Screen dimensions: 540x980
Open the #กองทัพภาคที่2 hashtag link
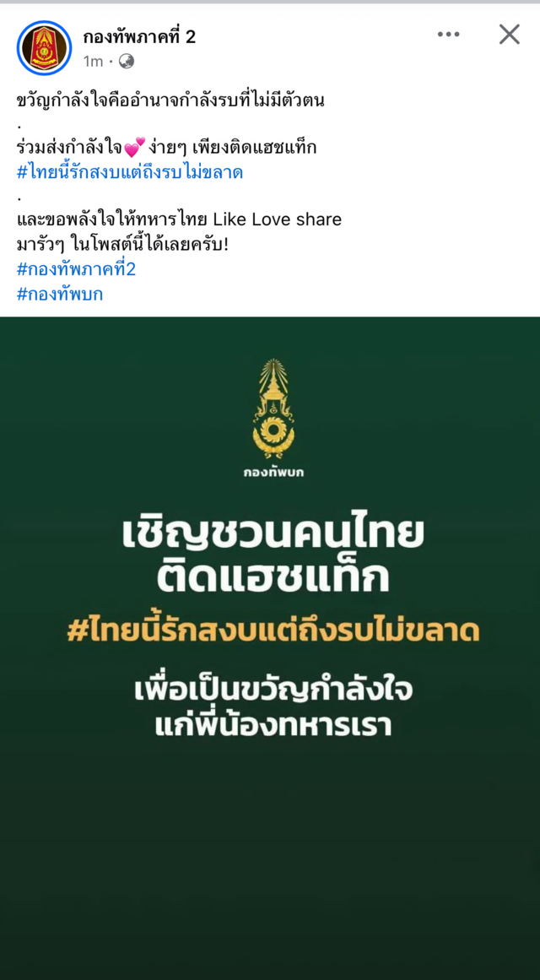click(x=76, y=269)
